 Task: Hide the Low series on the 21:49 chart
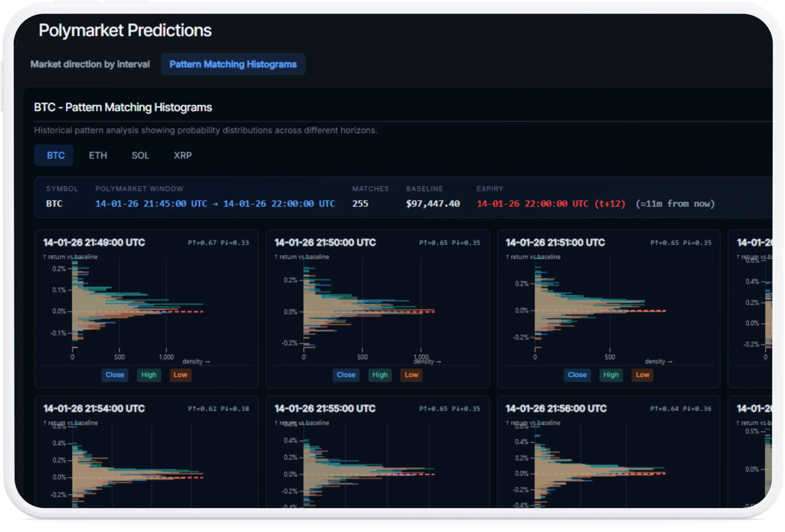(180, 375)
